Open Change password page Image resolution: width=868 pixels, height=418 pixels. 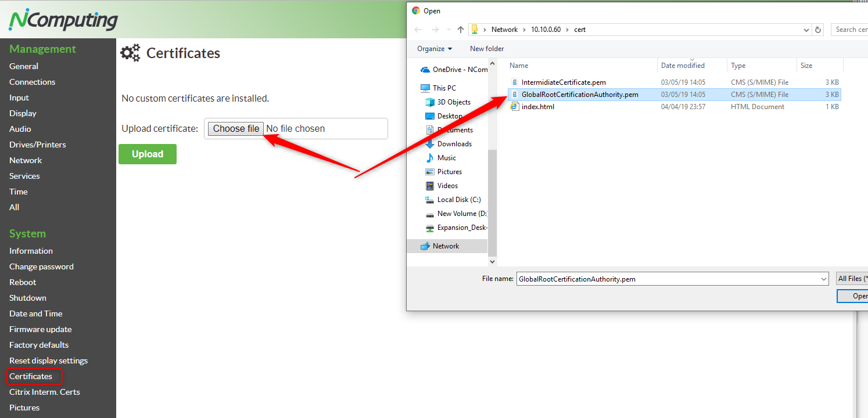(41, 266)
